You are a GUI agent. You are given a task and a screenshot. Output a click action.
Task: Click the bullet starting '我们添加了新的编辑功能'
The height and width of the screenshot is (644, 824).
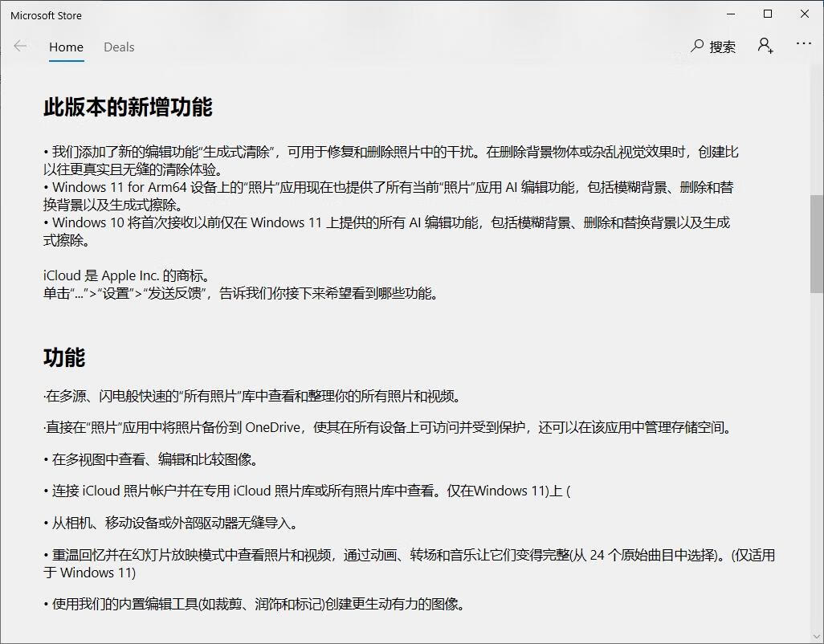coord(391,161)
